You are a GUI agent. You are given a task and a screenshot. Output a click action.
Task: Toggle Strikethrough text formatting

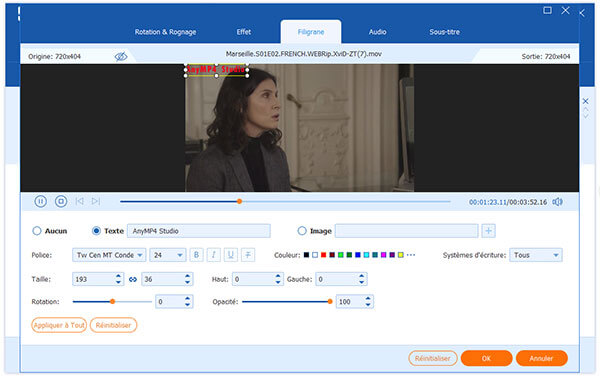(x=248, y=255)
